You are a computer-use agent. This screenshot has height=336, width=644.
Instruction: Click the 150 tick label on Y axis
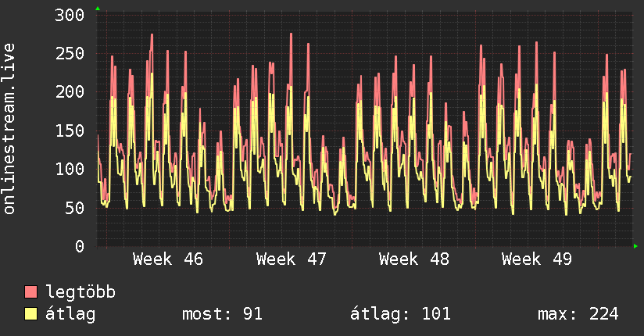tap(70, 130)
